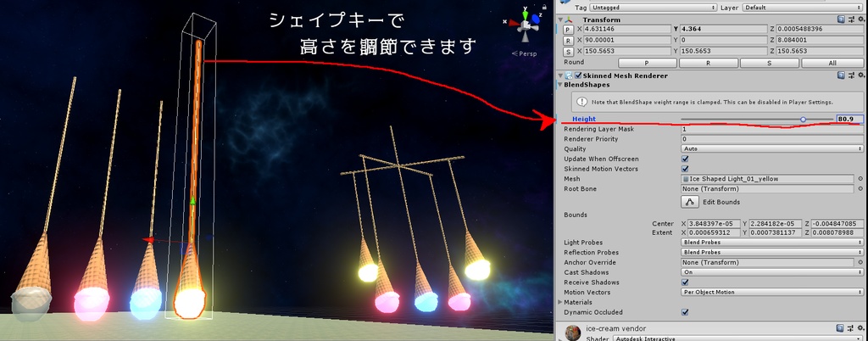Open ice-cream vendor material preset icon
The height and width of the screenshot is (341, 868).
pos(851,329)
